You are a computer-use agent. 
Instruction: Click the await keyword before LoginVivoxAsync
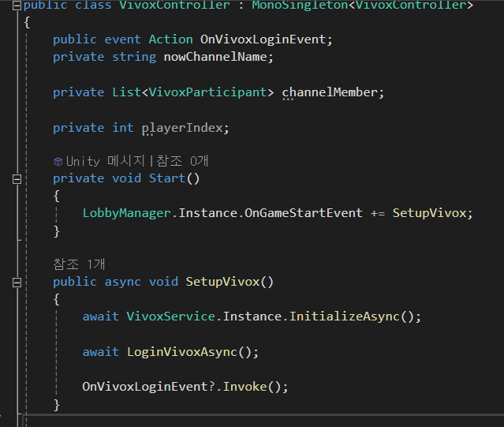101,352
